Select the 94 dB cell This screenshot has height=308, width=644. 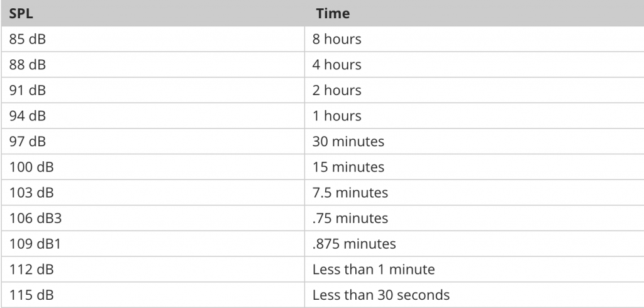(28, 116)
